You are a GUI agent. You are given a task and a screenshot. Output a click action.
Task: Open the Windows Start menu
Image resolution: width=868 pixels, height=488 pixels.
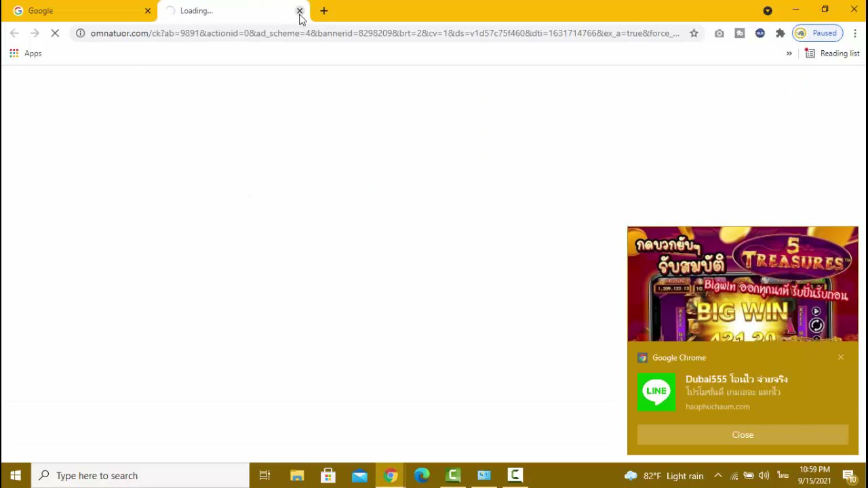16,476
